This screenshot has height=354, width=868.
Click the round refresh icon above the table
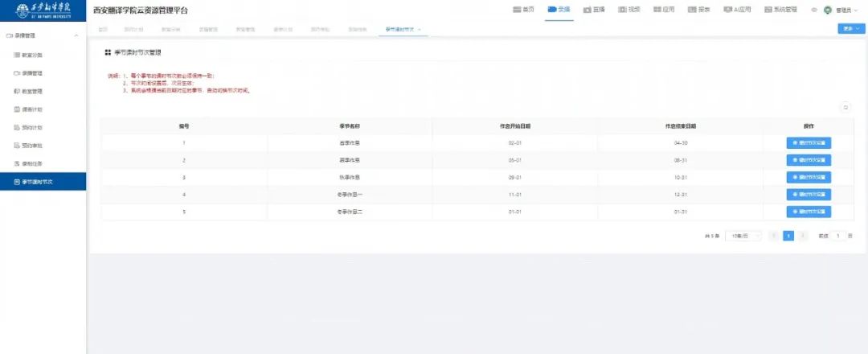[x=845, y=106]
